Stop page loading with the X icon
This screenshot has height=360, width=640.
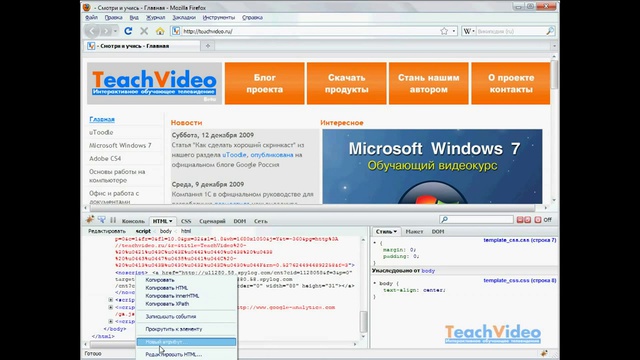(144, 31)
